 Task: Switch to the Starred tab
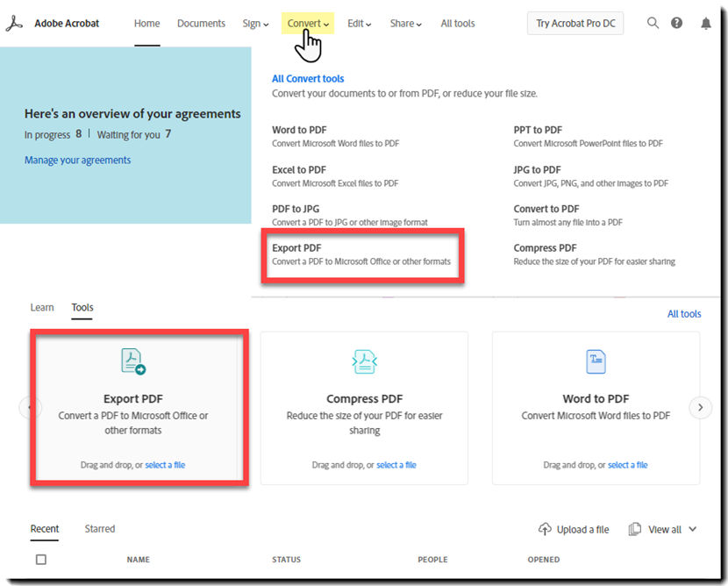(100, 529)
